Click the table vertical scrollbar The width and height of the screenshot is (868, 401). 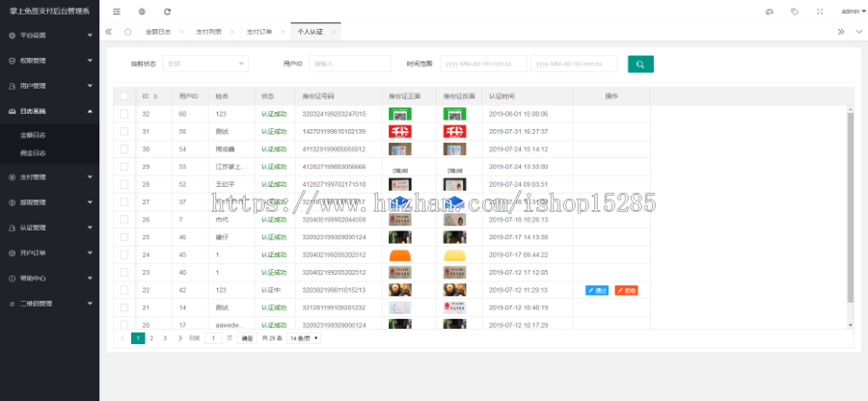(851, 208)
